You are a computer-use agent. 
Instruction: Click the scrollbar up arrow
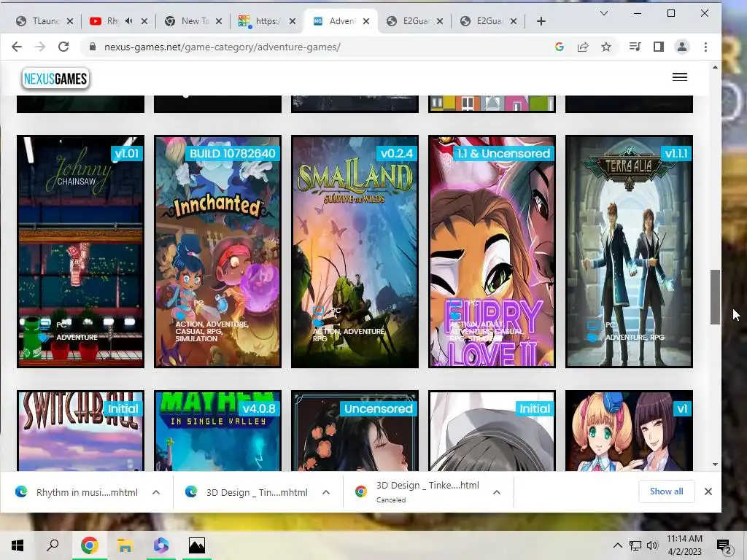(715, 68)
